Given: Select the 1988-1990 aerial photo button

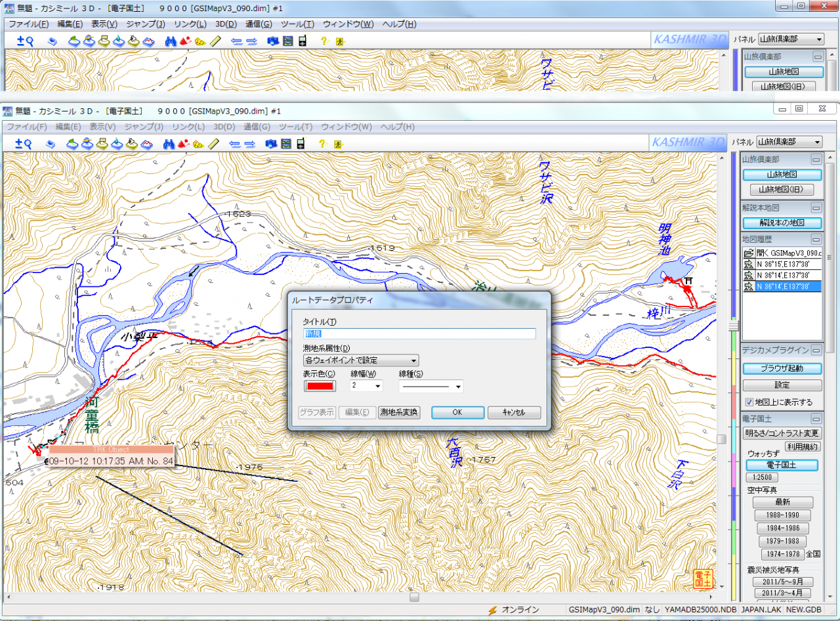Looking at the screenshot, I should tap(783, 515).
